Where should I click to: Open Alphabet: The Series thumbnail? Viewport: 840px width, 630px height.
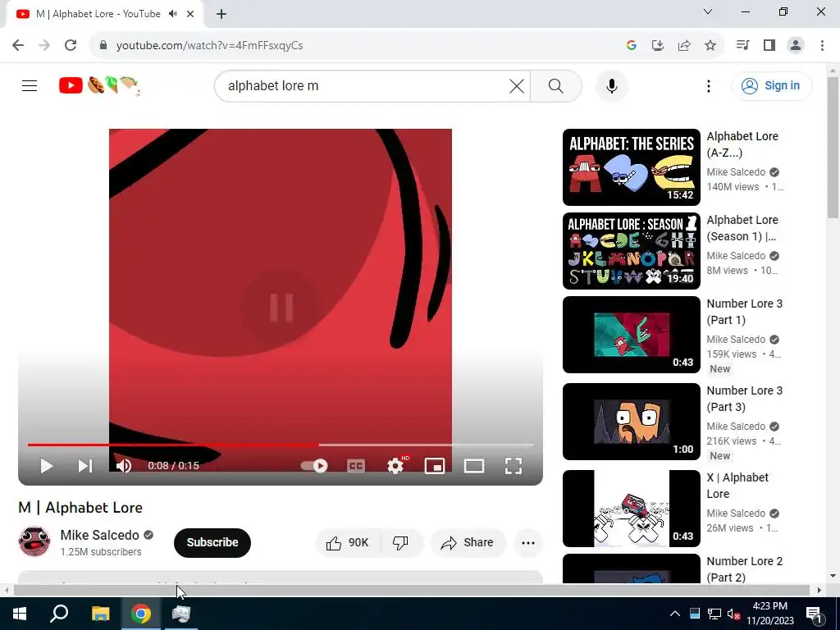(x=631, y=167)
